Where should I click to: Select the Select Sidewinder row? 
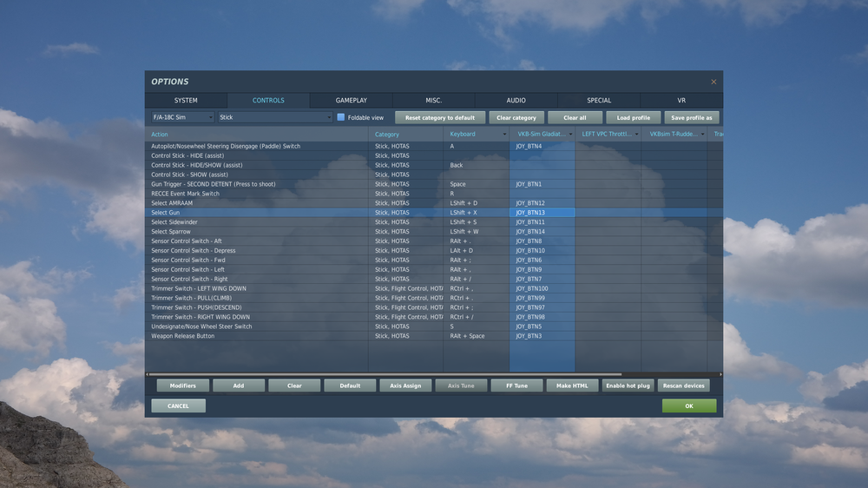click(434, 222)
